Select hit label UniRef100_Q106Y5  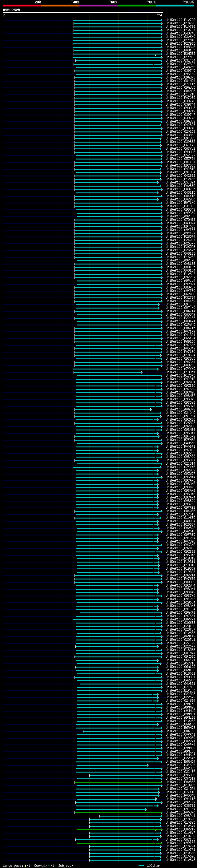(x=180, y=822)
